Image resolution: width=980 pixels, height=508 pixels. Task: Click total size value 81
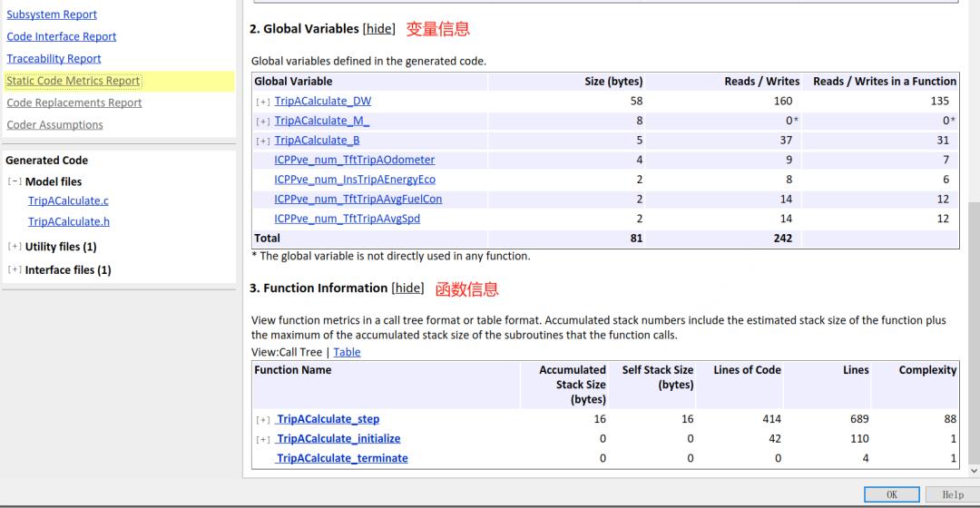click(636, 238)
